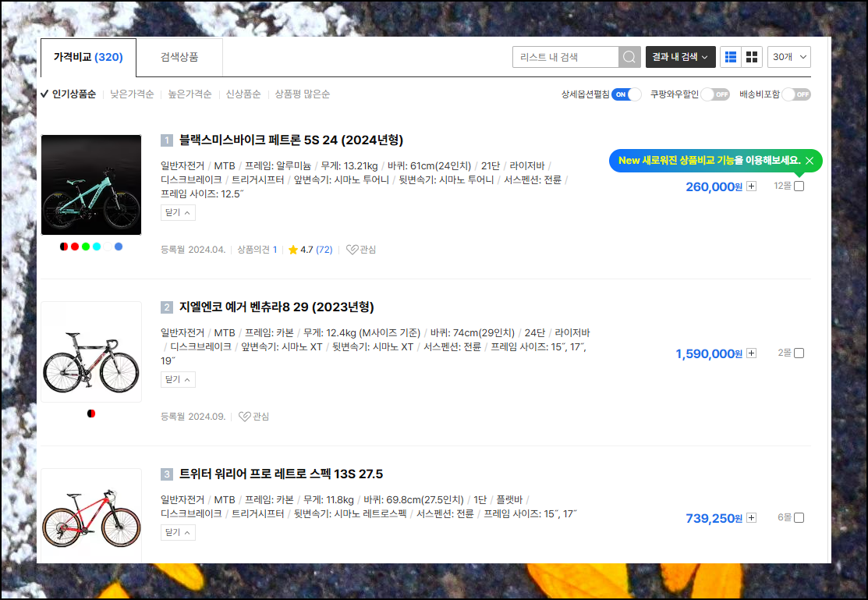
Task: Open 지엘엔코 예거 벤츄라8 29 product title
Action: tap(276, 307)
